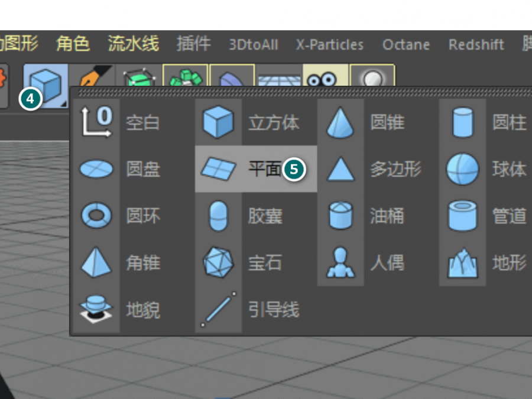Click the 多边形 label text

[395, 169]
